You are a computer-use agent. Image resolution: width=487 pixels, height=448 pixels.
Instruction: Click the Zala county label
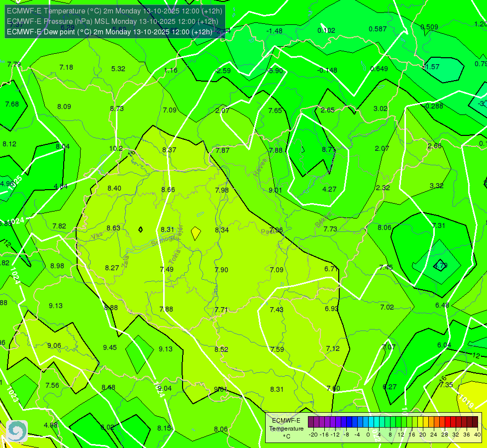[125, 261]
